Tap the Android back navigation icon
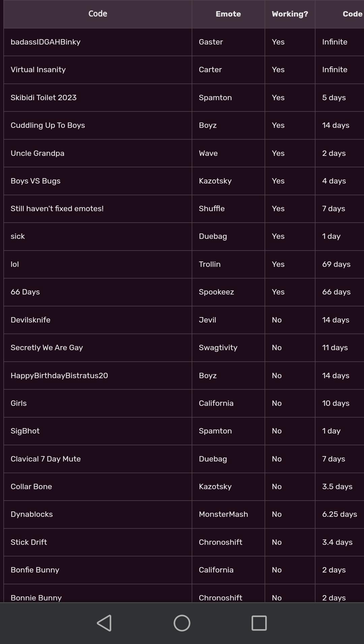Image resolution: width=364 pixels, height=644 pixels. pos(104,623)
